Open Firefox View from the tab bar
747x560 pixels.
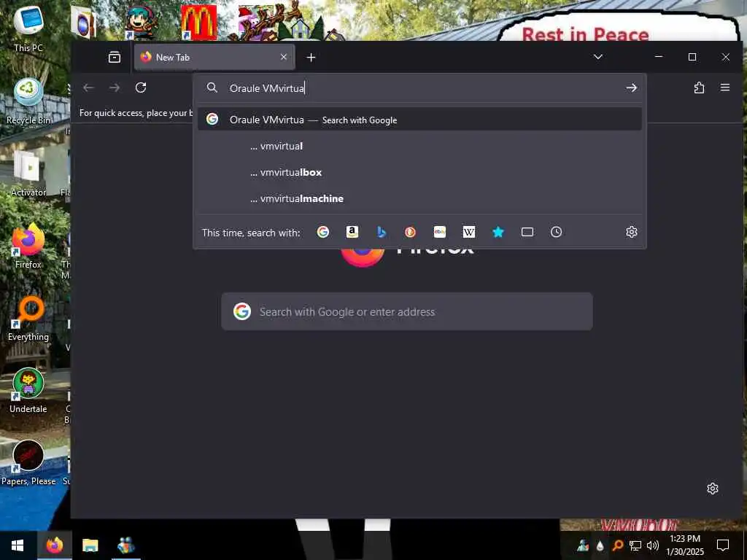click(115, 57)
